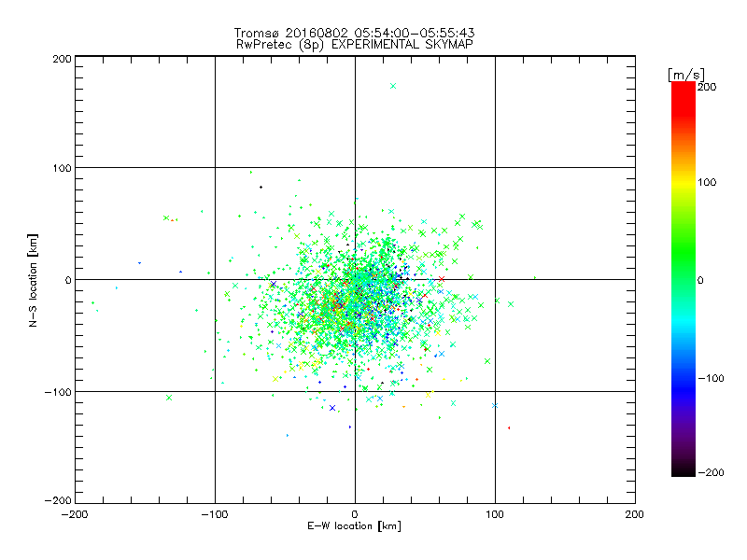The image size is (747, 560).
Task: Click the y-axis '-100' tick label
Action: click(x=58, y=392)
